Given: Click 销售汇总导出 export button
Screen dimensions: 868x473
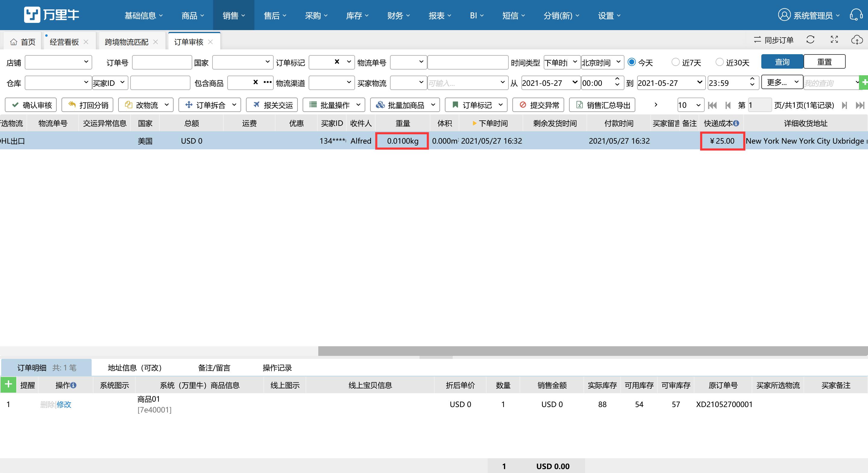Looking at the screenshot, I should point(602,105).
